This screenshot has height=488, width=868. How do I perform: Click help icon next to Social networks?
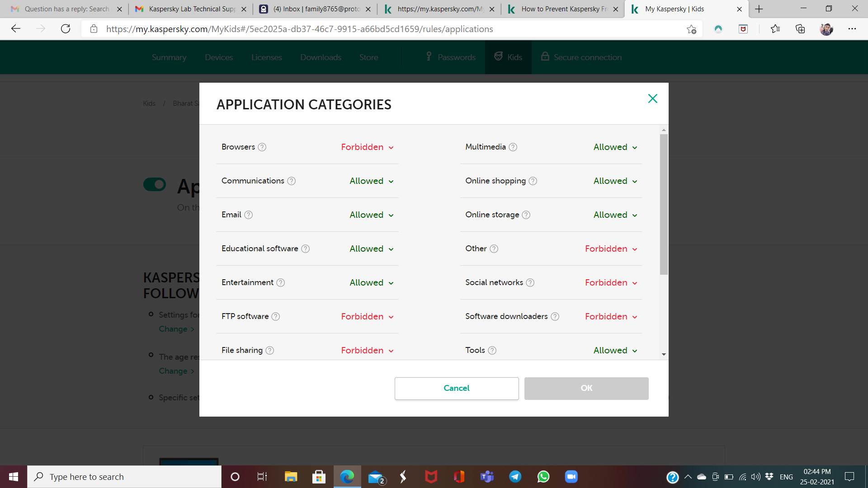point(530,283)
